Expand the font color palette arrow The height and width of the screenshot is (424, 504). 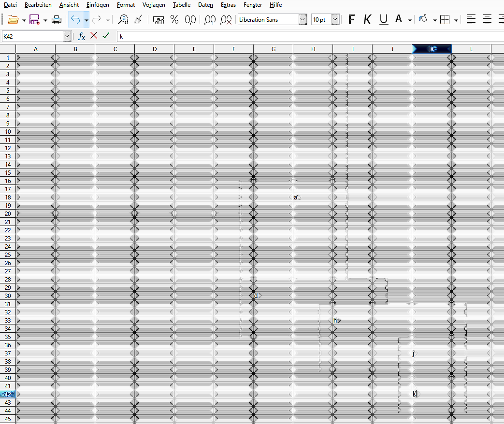pos(409,21)
